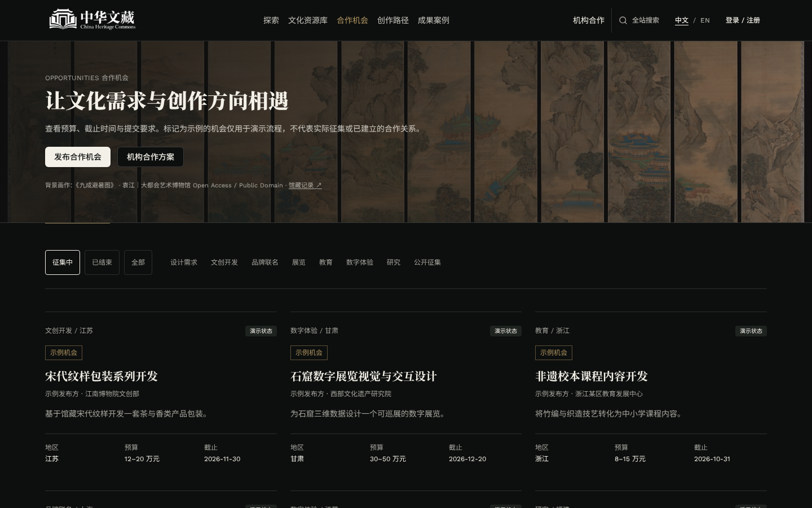Viewport: 812px width, 508px height.
Task: Click the 全站搜索 search field
Action: 639,20
